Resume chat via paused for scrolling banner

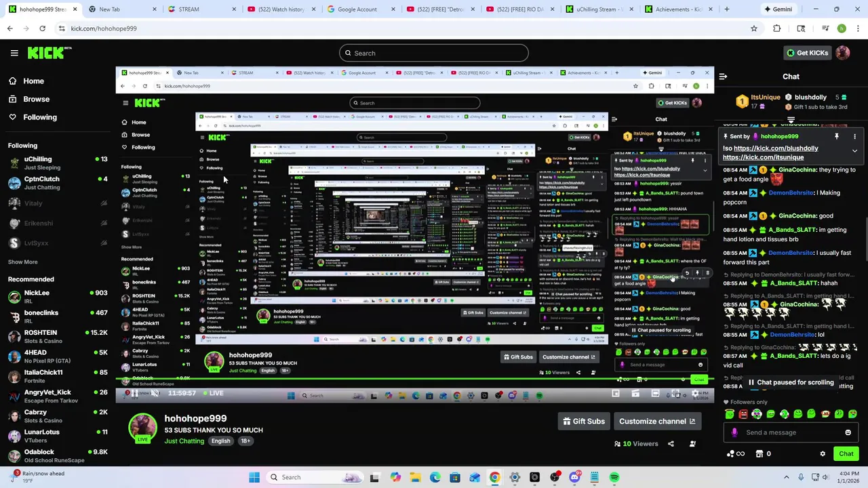[x=791, y=382]
